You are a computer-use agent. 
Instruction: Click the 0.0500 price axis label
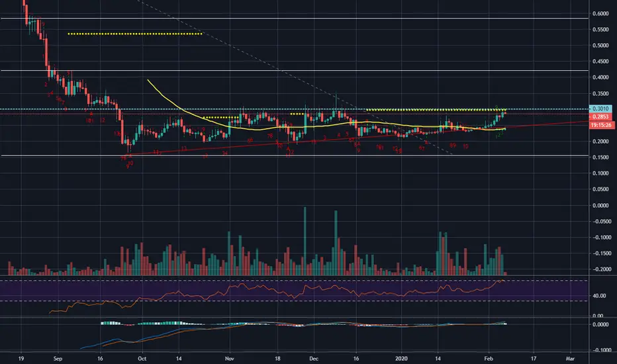[600, 189]
